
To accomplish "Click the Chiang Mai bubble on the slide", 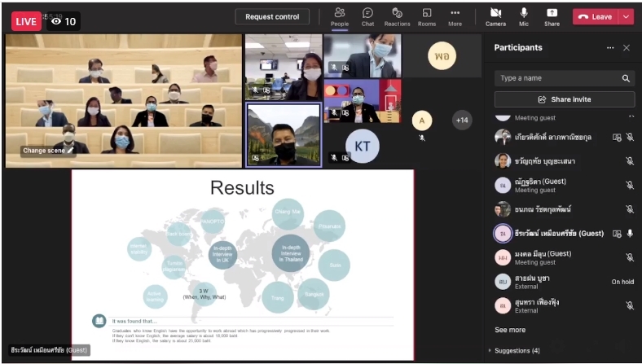I will point(288,214).
